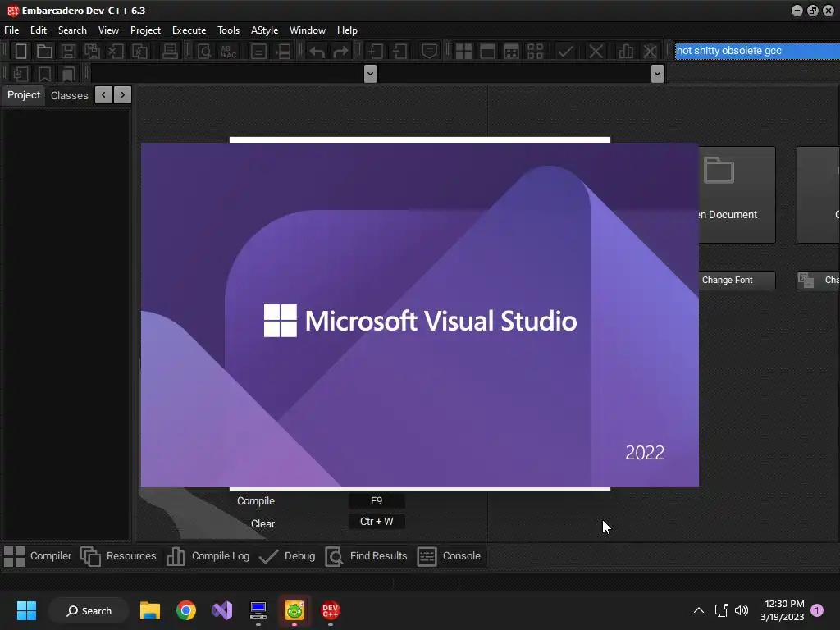Click the F9 shortcut key box
This screenshot has width=840, height=630.
click(x=377, y=501)
